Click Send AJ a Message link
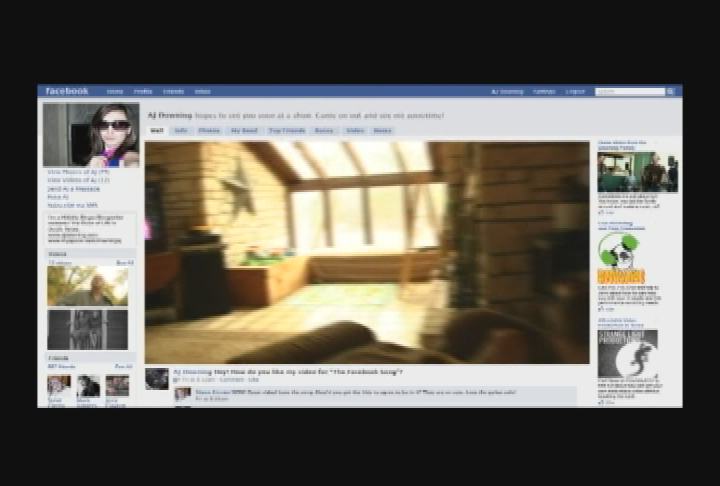 coord(70,188)
